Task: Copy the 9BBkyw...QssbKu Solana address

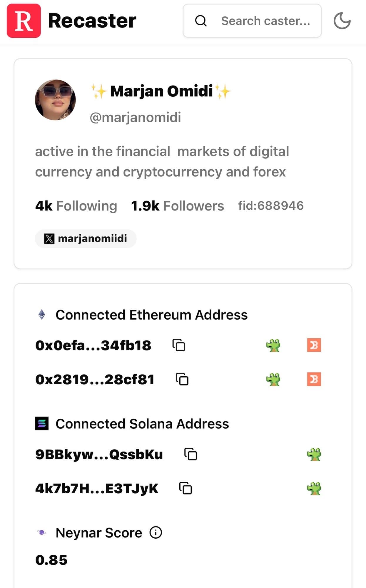Action: click(x=191, y=454)
